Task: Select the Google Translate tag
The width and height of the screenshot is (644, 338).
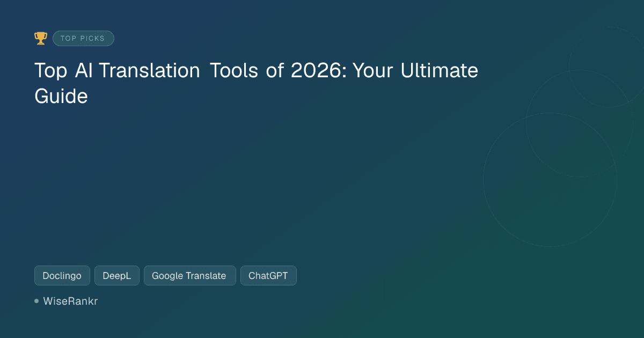Action: coord(190,276)
